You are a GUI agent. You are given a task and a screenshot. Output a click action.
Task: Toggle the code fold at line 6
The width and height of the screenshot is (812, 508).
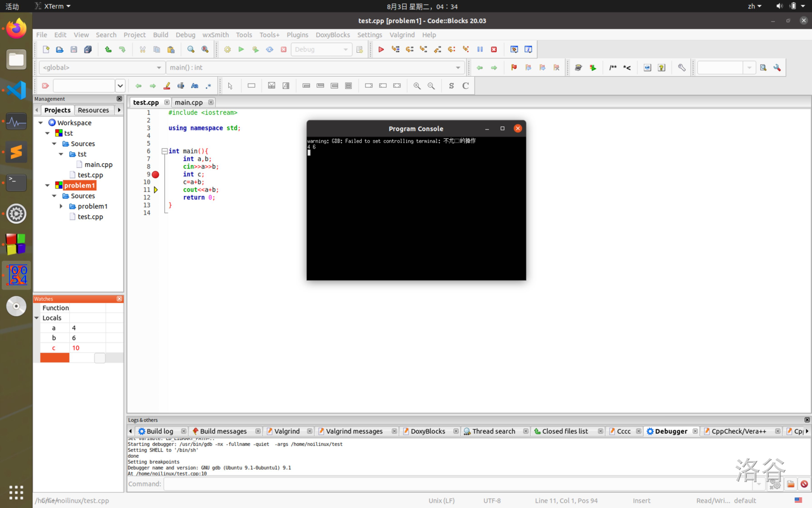[164, 151]
